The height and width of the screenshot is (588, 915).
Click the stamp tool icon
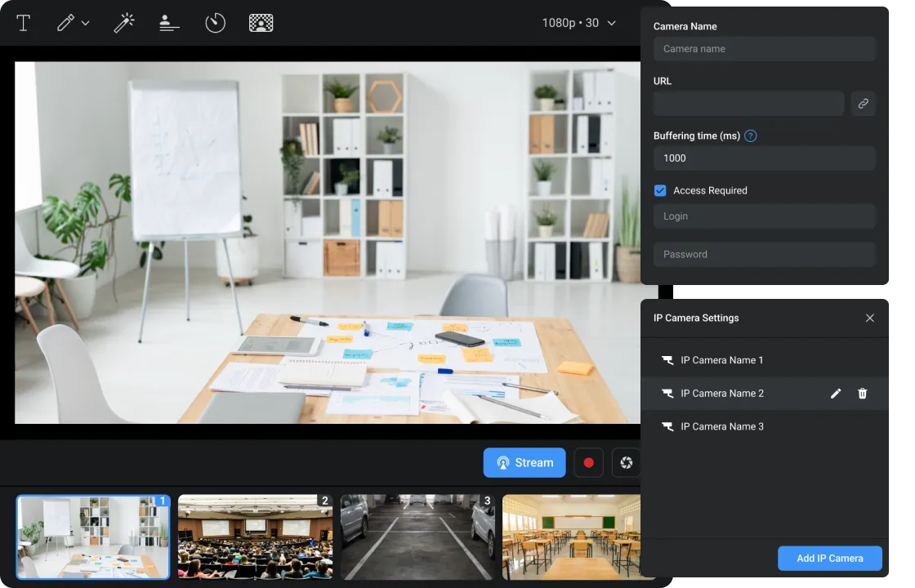click(x=169, y=23)
